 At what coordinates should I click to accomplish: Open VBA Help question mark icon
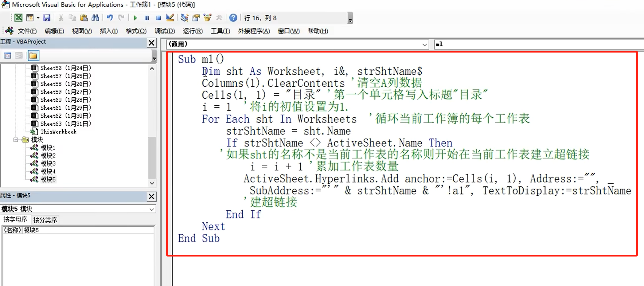[233, 18]
